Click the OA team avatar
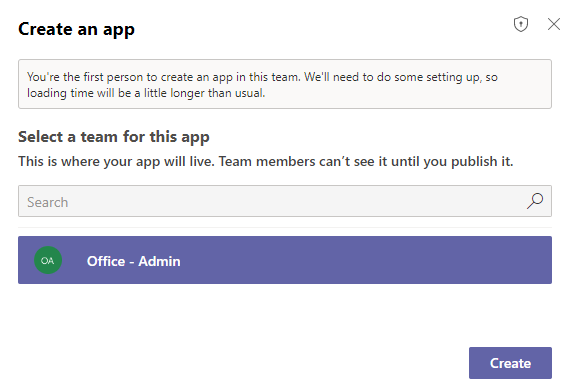This screenshot has width=574, height=385. 48,260
